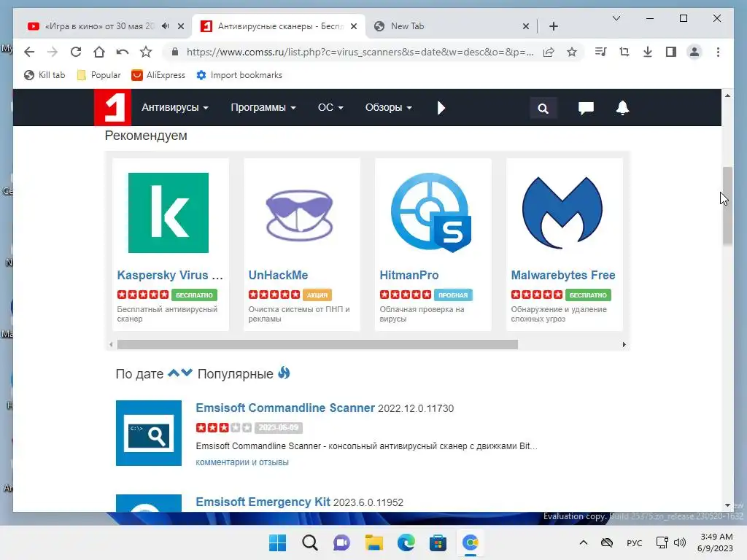
Task: Open downloads via the download arrow icon
Action: click(x=648, y=52)
